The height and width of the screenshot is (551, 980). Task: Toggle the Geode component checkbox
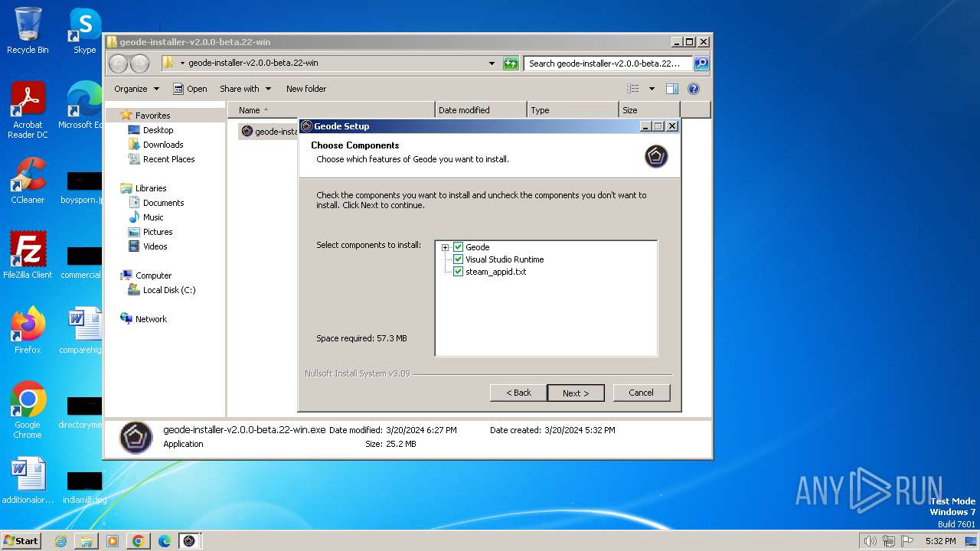(459, 247)
